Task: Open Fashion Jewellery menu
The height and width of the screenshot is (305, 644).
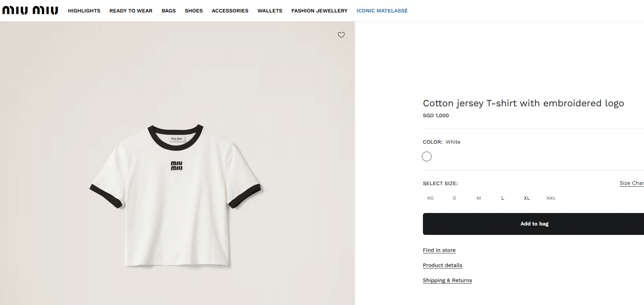Action: coord(319,11)
